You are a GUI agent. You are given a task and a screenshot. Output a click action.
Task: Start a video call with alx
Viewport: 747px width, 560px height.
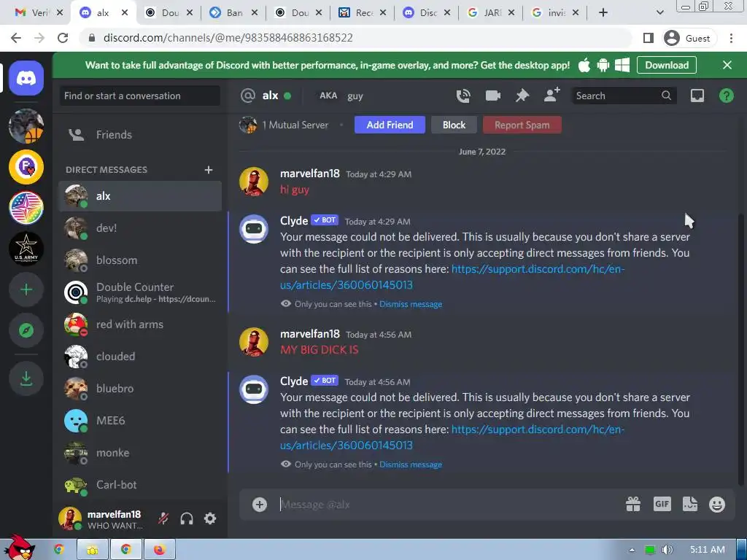(492, 96)
